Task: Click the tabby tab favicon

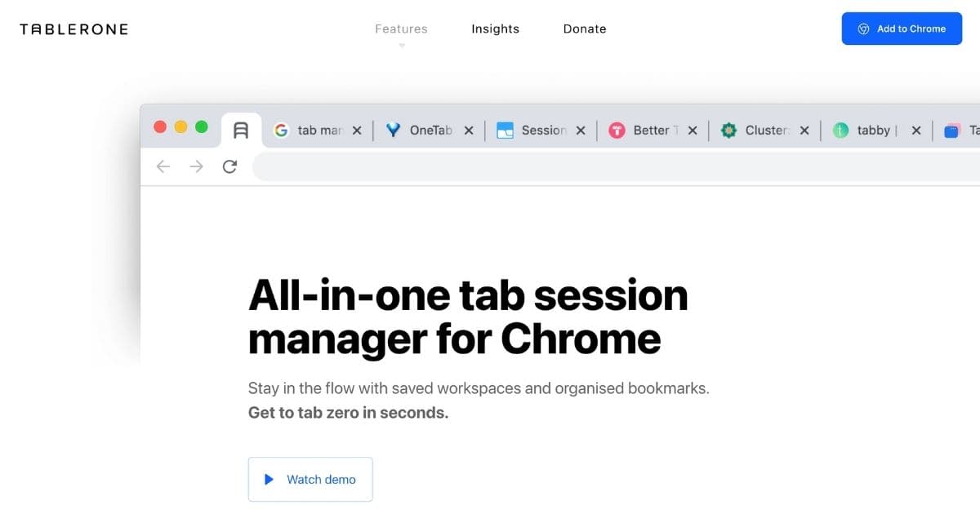Action: (x=840, y=130)
